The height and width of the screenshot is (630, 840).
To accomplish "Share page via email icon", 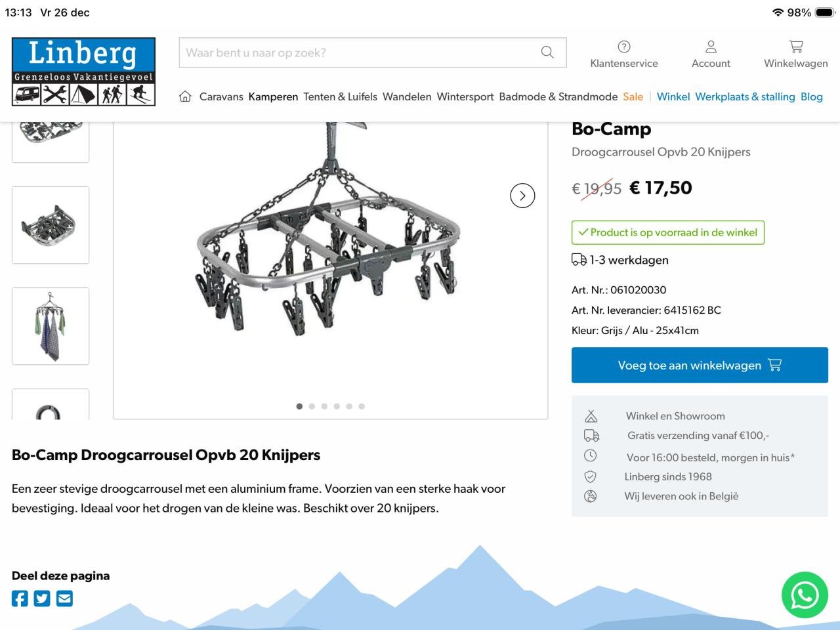I will [64, 598].
